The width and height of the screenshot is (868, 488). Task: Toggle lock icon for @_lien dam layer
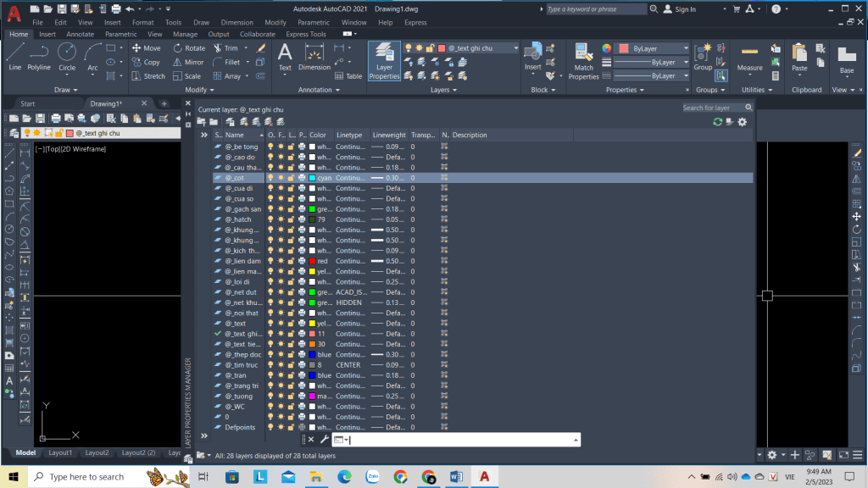292,261
